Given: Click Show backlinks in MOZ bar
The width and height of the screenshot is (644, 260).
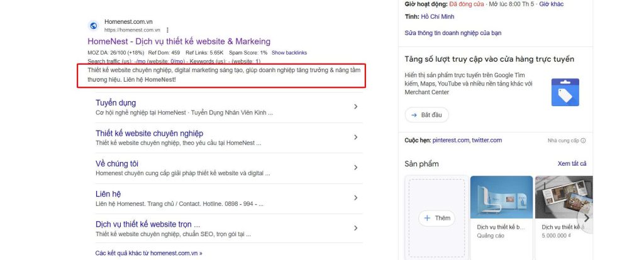Looking at the screenshot, I should point(289,53).
